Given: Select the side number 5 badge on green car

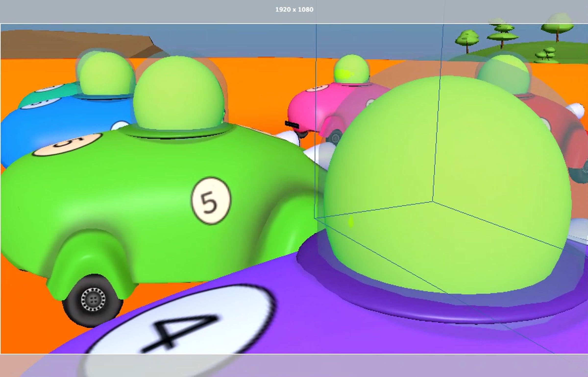Looking at the screenshot, I should [211, 201].
